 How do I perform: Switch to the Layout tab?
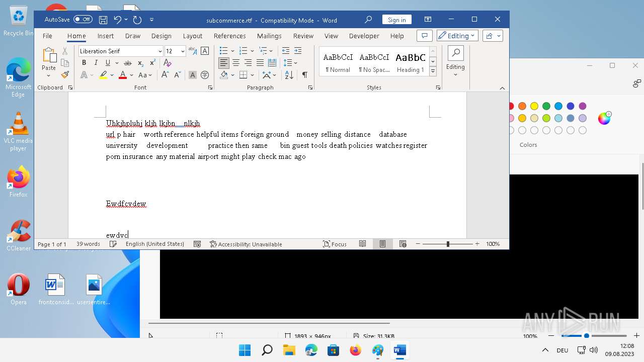click(x=193, y=36)
